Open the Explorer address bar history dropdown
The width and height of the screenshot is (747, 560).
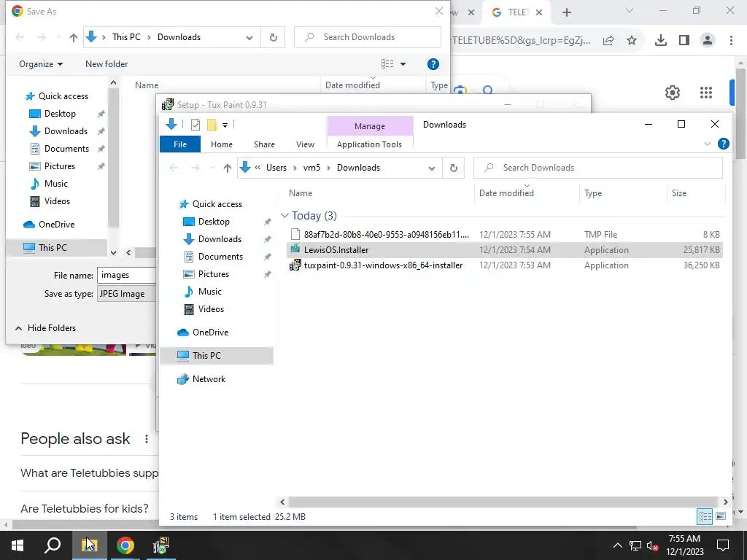pyautogui.click(x=432, y=168)
